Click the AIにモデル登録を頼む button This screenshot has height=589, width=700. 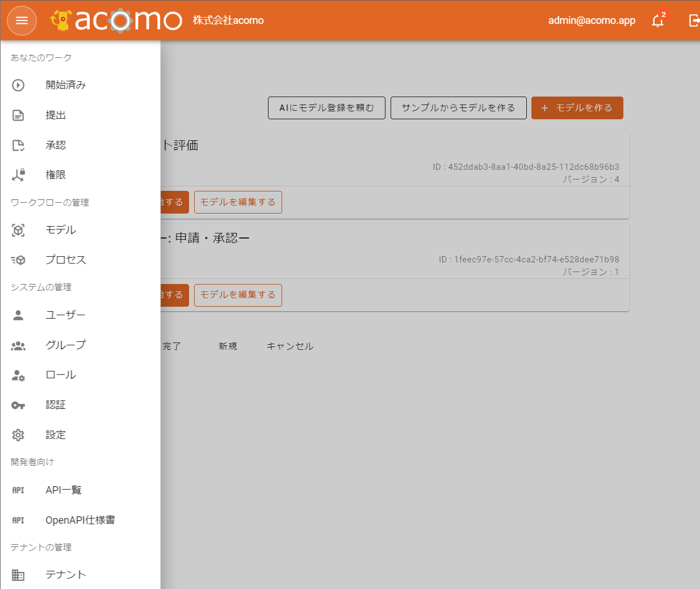(x=326, y=108)
